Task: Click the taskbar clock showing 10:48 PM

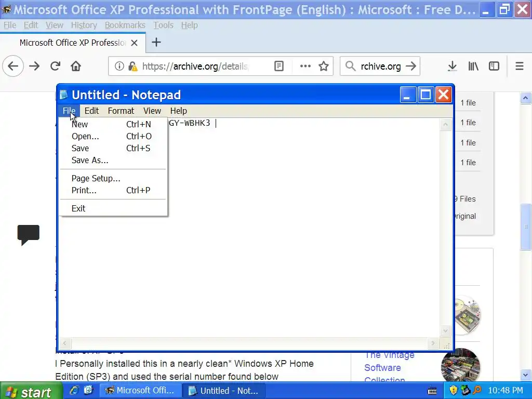Action: tap(506, 391)
